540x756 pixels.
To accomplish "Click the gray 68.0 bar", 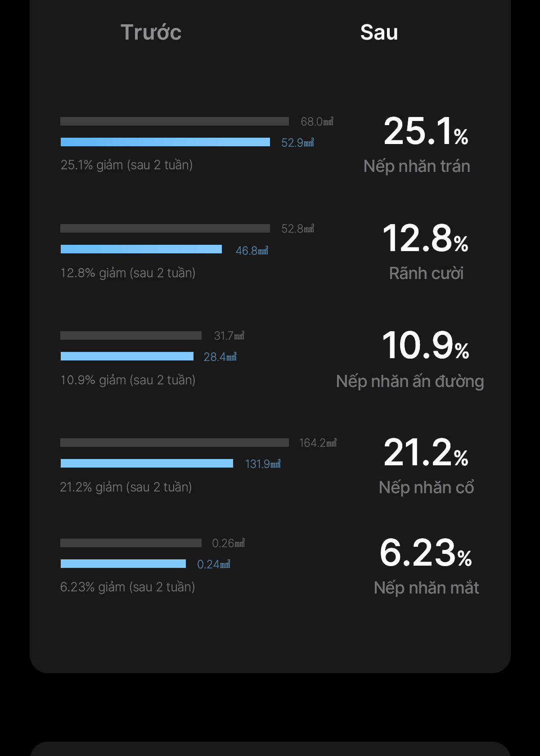I will pyautogui.click(x=175, y=121).
